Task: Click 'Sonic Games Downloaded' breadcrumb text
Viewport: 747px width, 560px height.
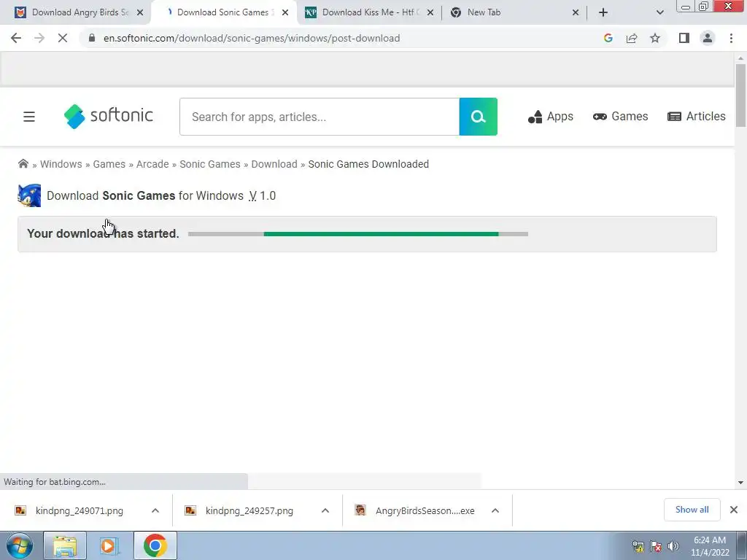Action: (368, 164)
